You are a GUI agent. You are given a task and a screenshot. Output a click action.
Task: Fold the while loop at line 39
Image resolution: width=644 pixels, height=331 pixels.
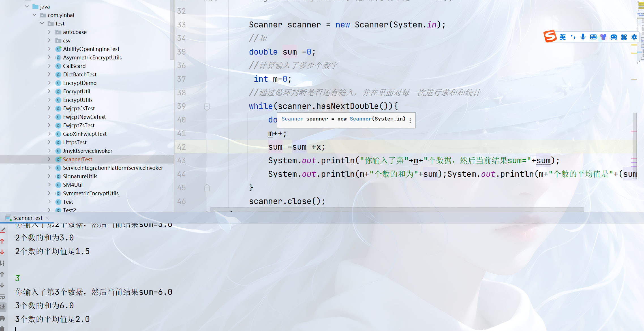[x=207, y=106]
